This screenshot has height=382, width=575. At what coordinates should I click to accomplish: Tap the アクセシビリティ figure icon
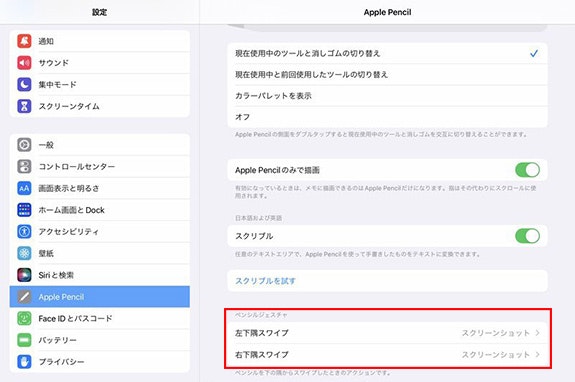tap(24, 231)
